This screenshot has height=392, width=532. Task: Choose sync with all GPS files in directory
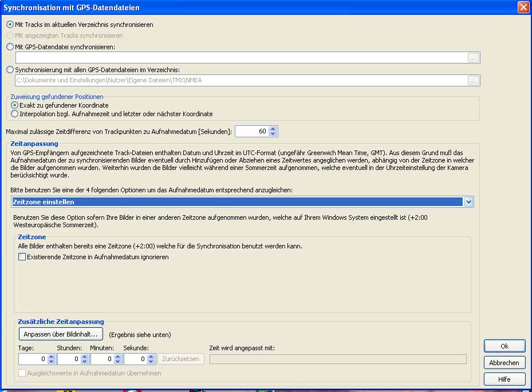click(x=10, y=69)
